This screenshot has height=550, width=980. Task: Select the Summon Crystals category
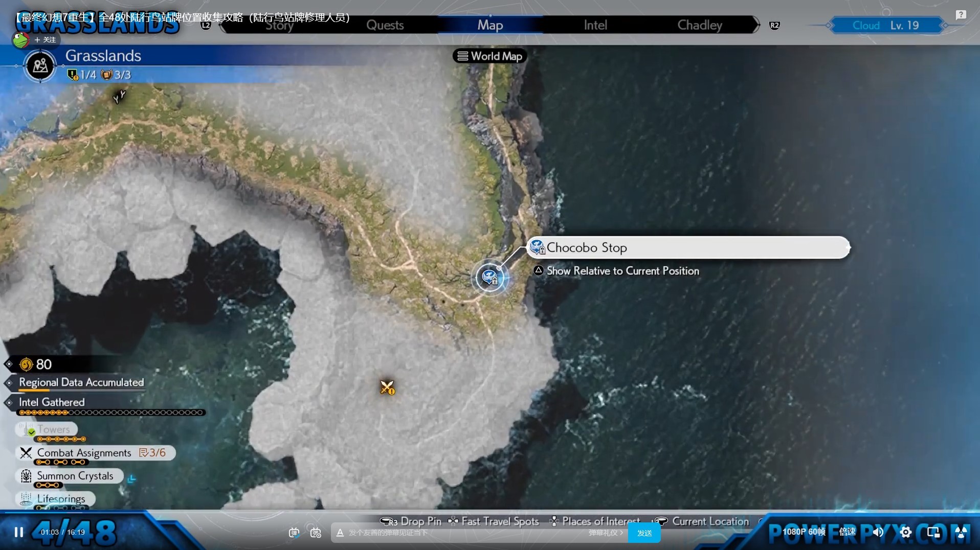(x=69, y=476)
